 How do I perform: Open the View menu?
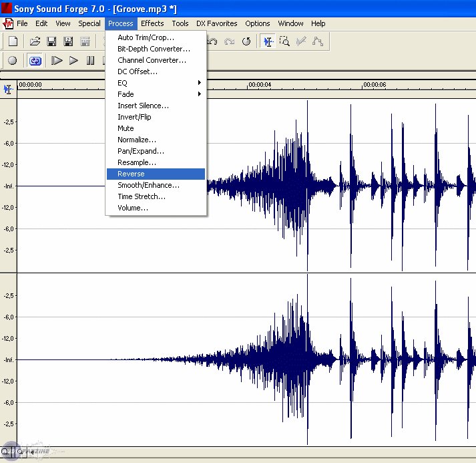[x=63, y=23]
